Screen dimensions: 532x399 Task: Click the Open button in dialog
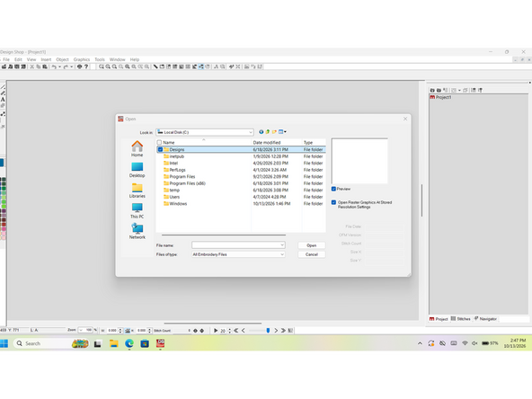point(312,245)
